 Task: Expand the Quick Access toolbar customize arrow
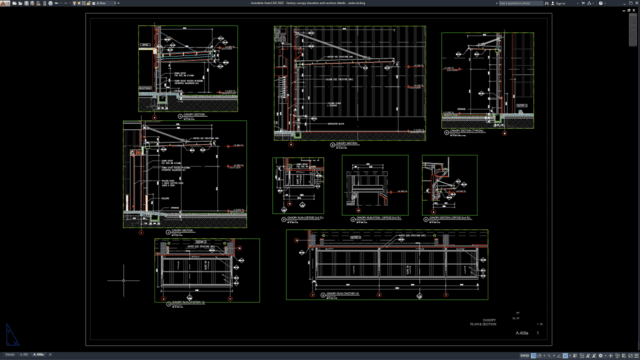click(x=118, y=3)
